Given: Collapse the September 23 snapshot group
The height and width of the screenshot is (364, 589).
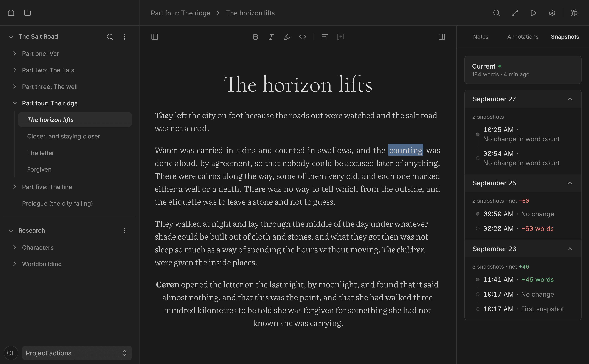Looking at the screenshot, I should pos(569,249).
